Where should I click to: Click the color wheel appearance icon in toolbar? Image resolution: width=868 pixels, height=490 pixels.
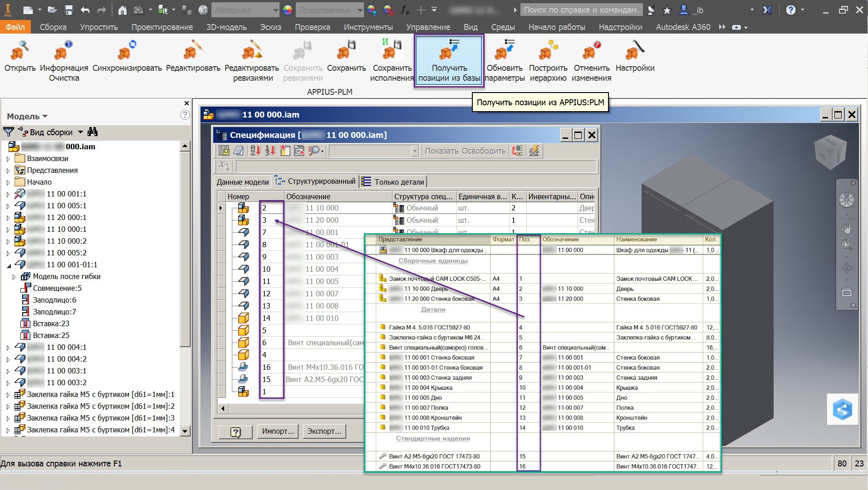(x=287, y=10)
